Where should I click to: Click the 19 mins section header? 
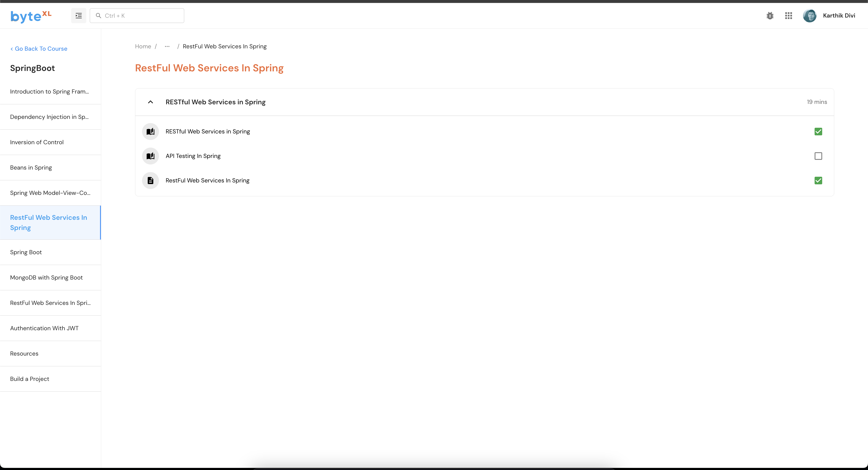(x=816, y=102)
